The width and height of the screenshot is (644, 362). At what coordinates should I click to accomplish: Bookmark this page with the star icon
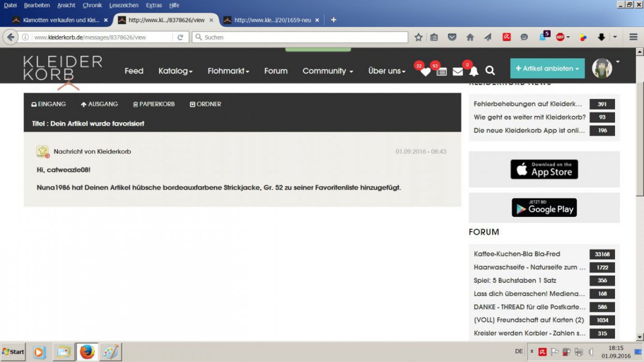coord(418,37)
